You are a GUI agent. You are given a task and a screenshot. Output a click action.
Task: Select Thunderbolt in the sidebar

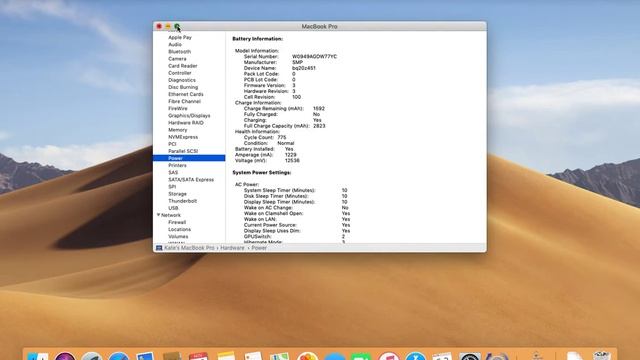click(x=182, y=201)
